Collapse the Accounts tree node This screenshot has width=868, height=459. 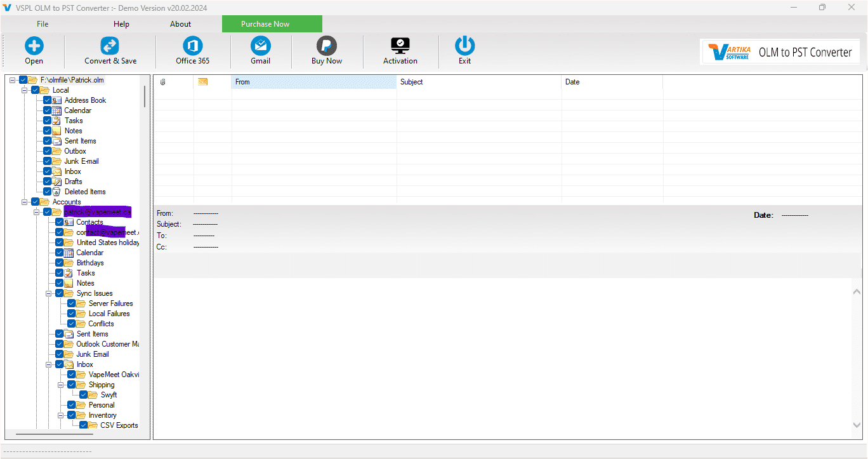[25, 202]
